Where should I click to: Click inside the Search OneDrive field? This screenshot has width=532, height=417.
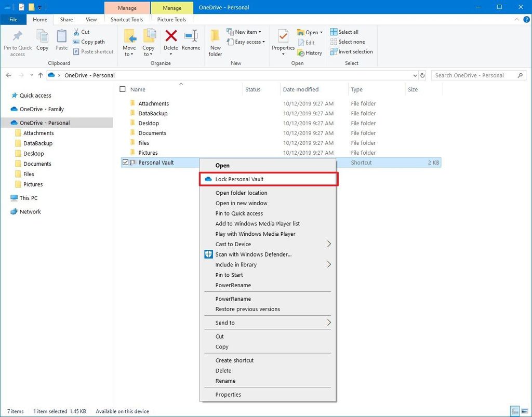pyautogui.click(x=474, y=75)
